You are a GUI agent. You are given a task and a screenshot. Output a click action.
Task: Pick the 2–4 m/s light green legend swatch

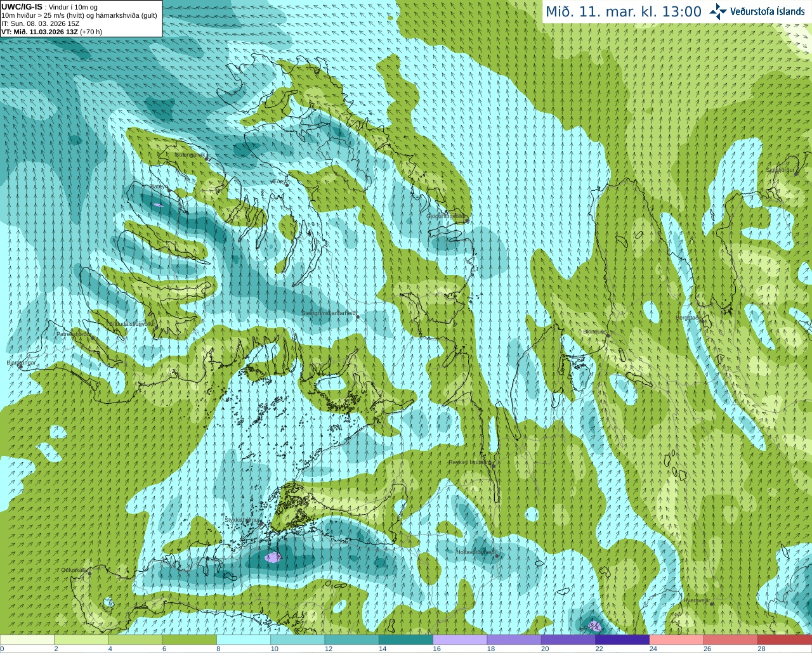point(81,640)
